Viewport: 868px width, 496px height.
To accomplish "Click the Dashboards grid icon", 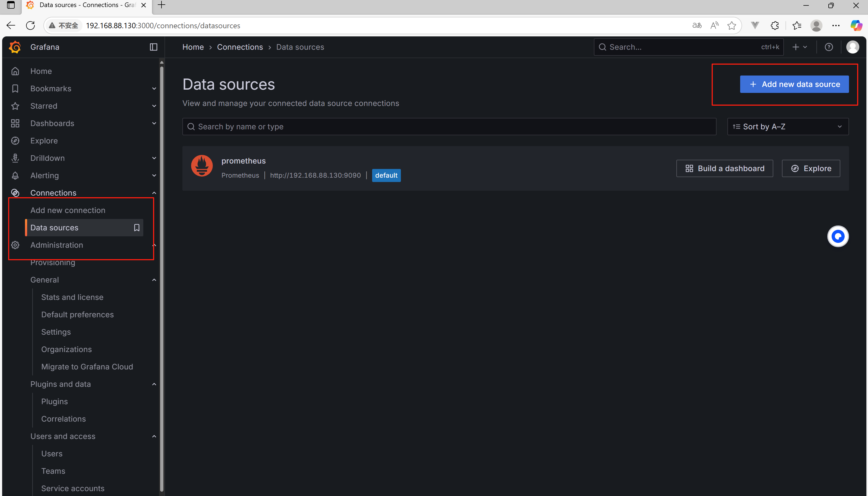I will (x=15, y=123).
